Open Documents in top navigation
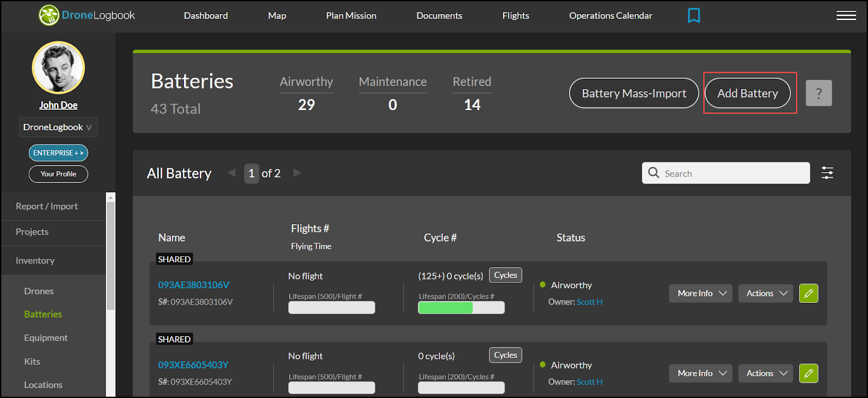 coord(439,16)
